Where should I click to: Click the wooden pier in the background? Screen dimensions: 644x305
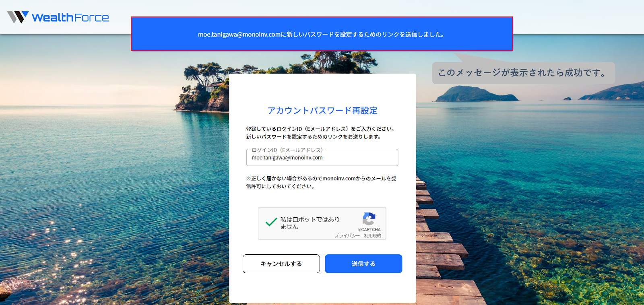[x=447, y=249]
